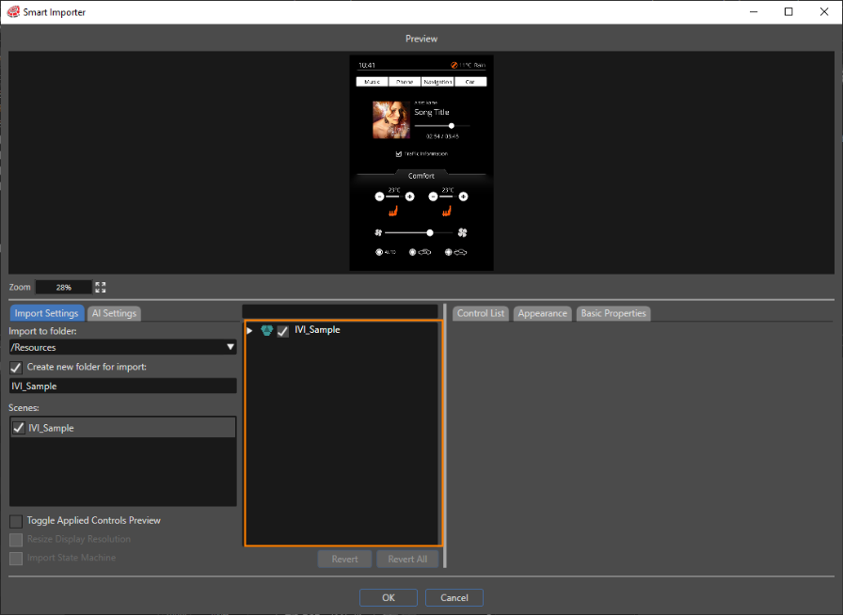Click the Revert button
843x616 pixels.
pos(344,559)
